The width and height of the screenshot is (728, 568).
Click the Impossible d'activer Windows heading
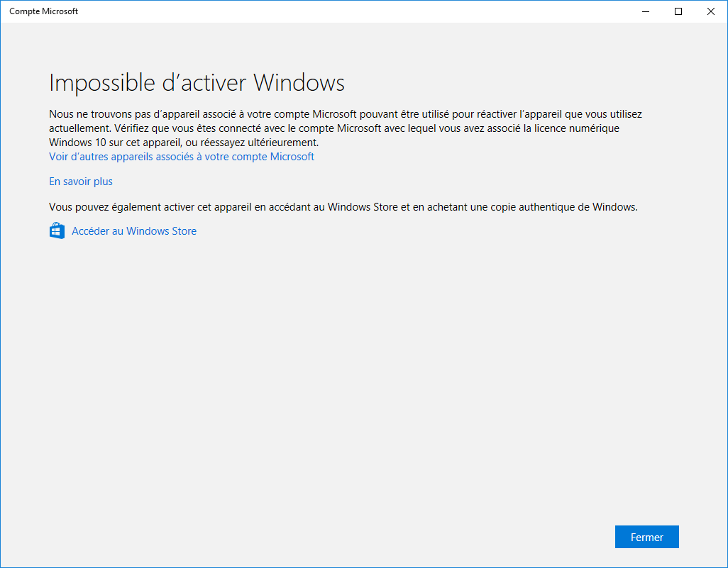(197, 83)
